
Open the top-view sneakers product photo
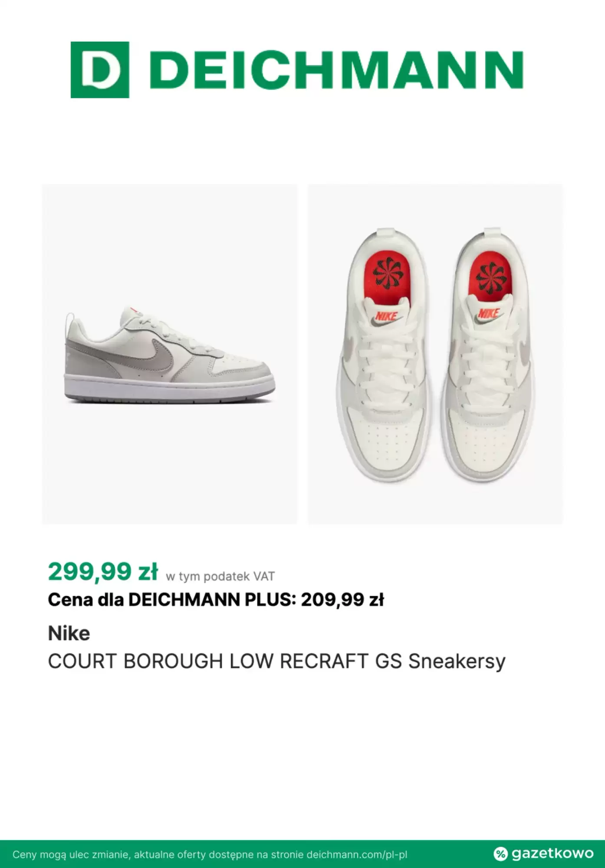pos(435,354)
